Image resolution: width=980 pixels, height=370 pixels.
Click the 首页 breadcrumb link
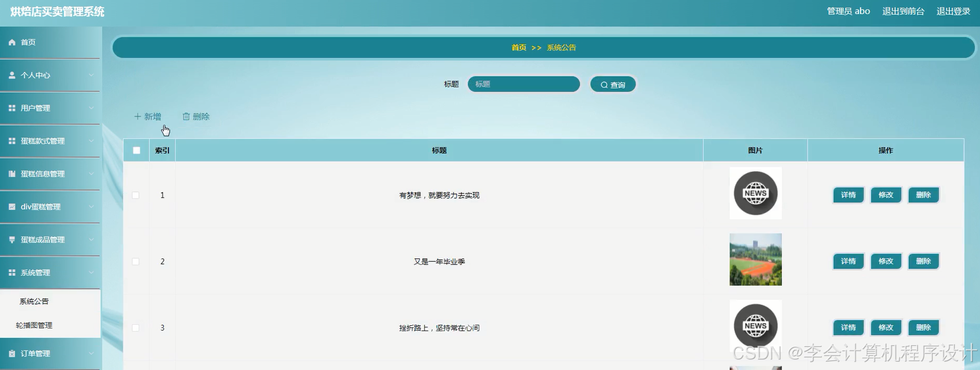pos(519,47)
